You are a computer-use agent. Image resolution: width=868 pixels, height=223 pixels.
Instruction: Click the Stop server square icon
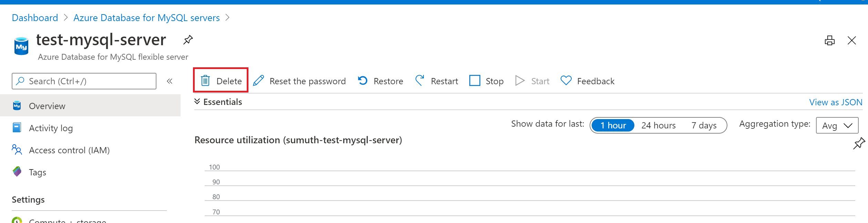click(474, 81)
